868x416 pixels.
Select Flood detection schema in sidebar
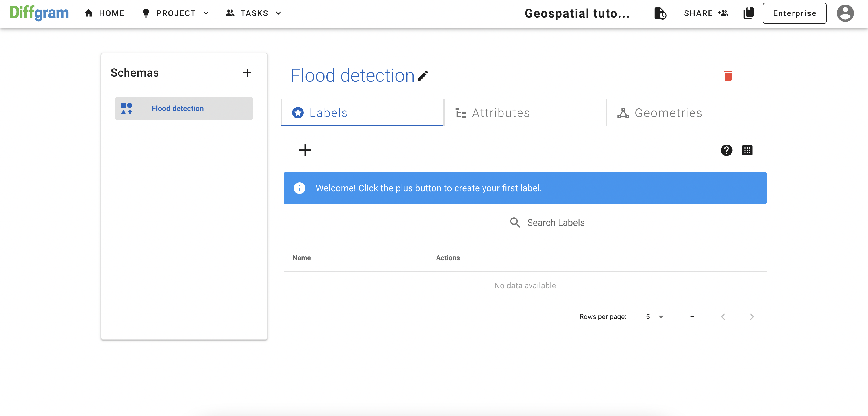(x=183, y=108)
